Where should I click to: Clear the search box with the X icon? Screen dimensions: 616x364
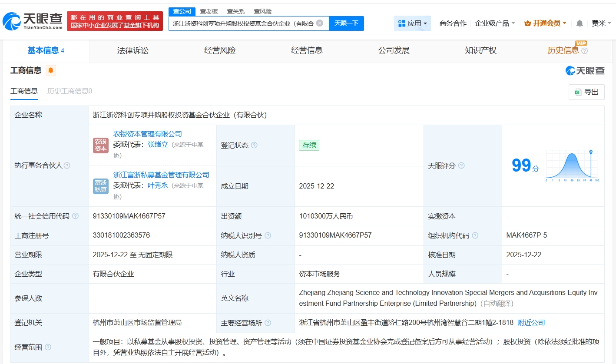[320, 23]
